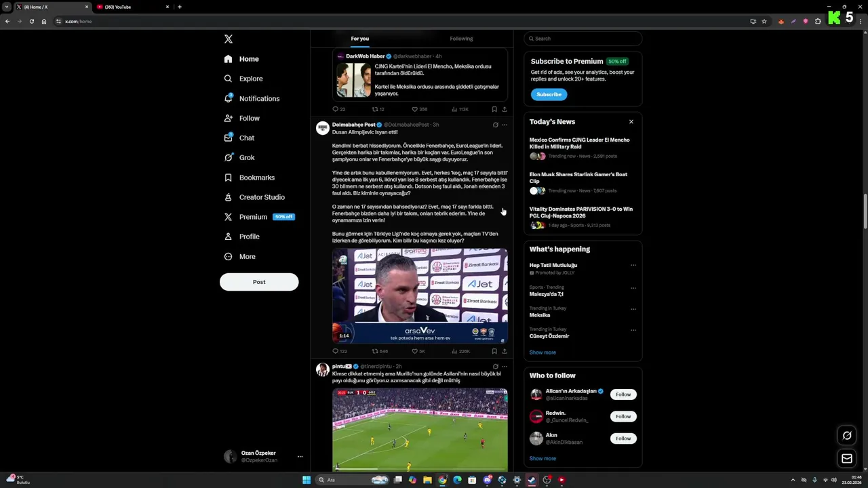
Task: Reload the page in the browser
Action: [31, 21]
